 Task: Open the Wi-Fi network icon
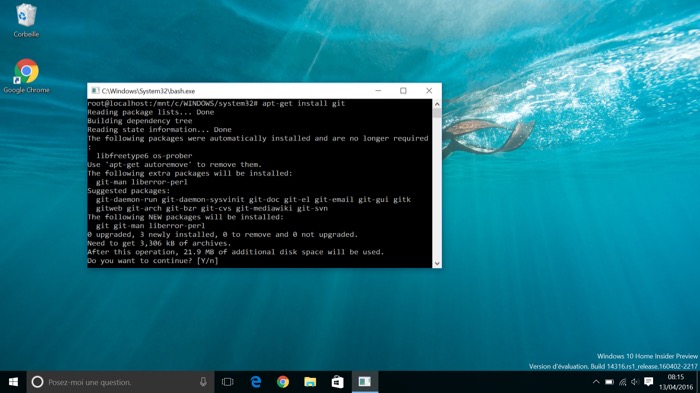coord(622,382)
